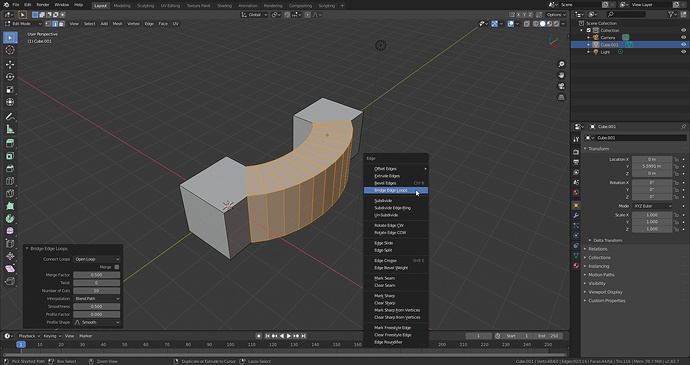The width and height of the screenshot is (690, 365).
Task: Open the File menu
Action: click(15, 5)
